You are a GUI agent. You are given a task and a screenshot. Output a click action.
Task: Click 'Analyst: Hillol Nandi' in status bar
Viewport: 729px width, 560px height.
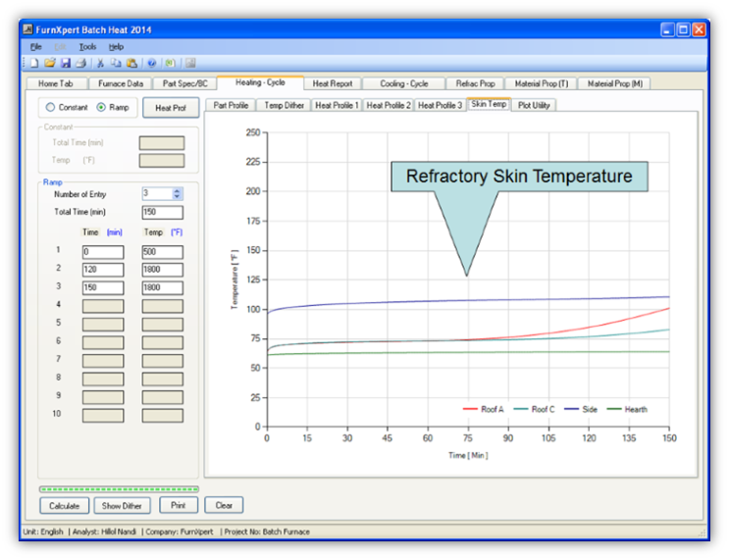click(x=105, y=532)
